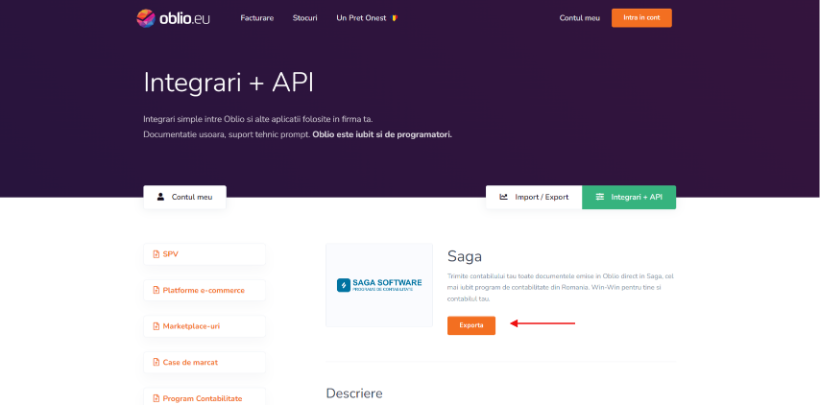Image resolution: width=820 pixels, height=405 pixels.
Task: Open the Facturare menu
Action: coord(257,18)
